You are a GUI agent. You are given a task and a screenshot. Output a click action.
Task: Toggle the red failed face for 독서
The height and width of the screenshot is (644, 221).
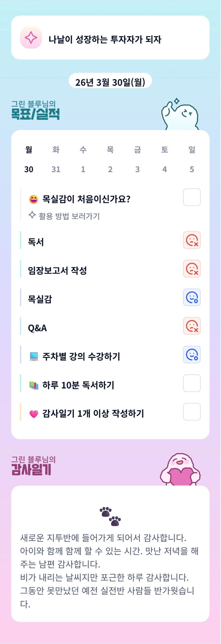tap(192, 240)
